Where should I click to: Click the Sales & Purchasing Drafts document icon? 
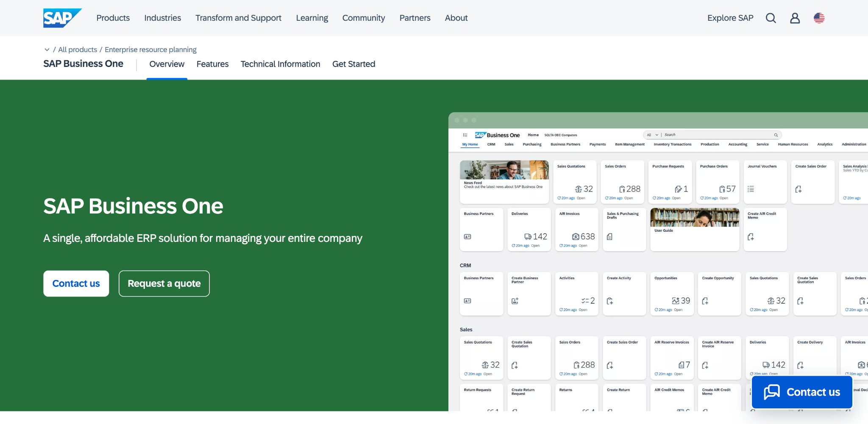[609, 237]
